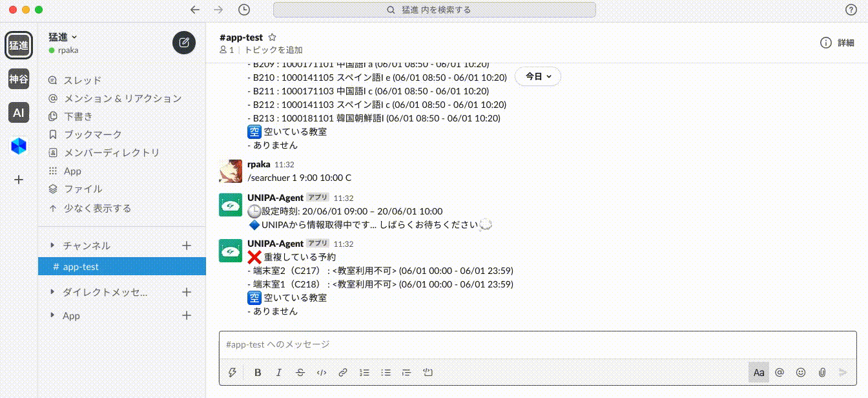Select the italic formatting icon
868x398 pixels.
279,372
